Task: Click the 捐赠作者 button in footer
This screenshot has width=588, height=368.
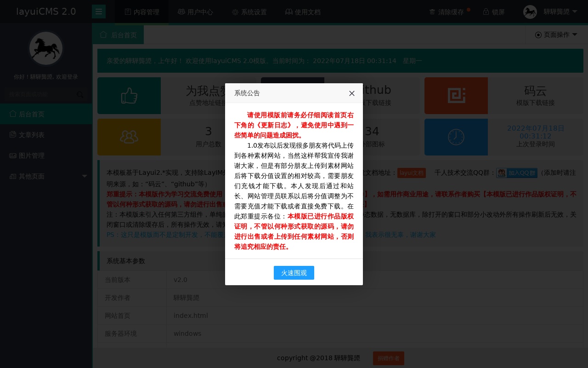Action: (389, 358)
